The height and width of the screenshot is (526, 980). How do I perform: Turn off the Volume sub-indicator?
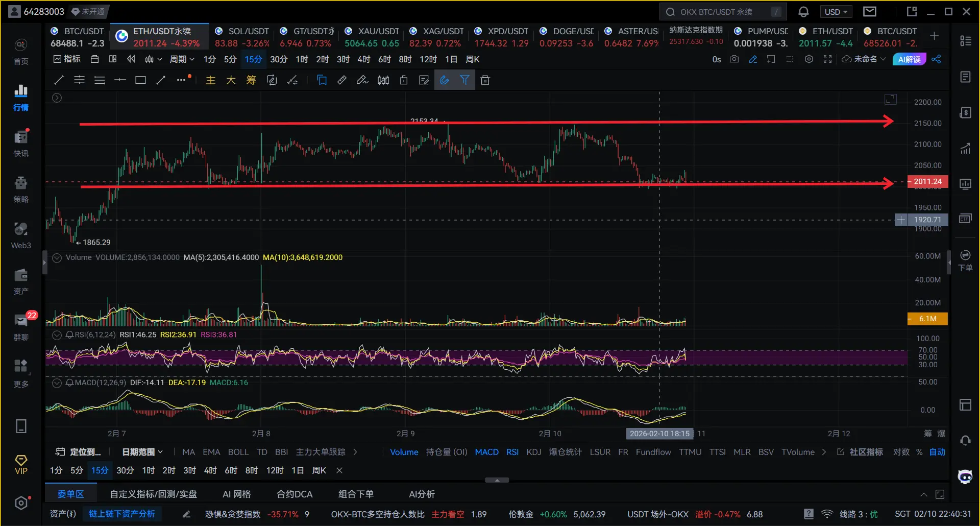404,452
